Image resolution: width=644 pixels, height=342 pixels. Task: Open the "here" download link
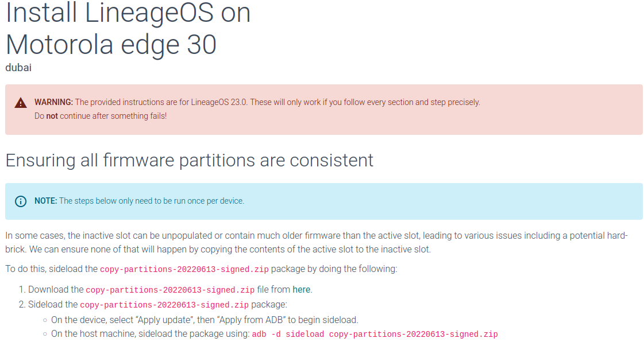point(302,290)
